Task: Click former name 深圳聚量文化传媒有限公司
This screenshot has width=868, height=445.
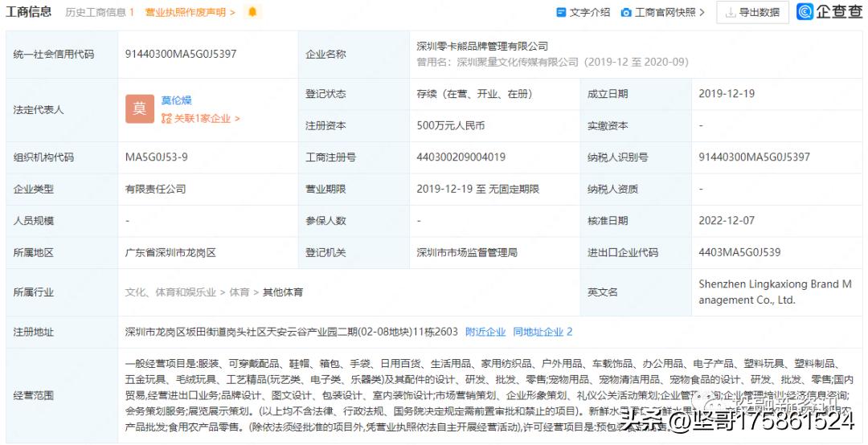Action: tap(518, 62)
